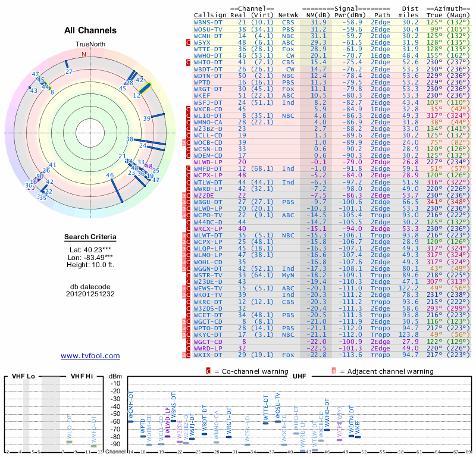The image size is (476, 457).
Task: Select the All Channels radar title
Action: point(90,30)
